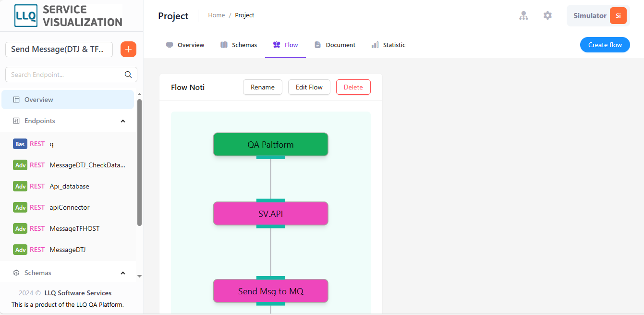Open the organization tree icon in header

coord(523,16)
